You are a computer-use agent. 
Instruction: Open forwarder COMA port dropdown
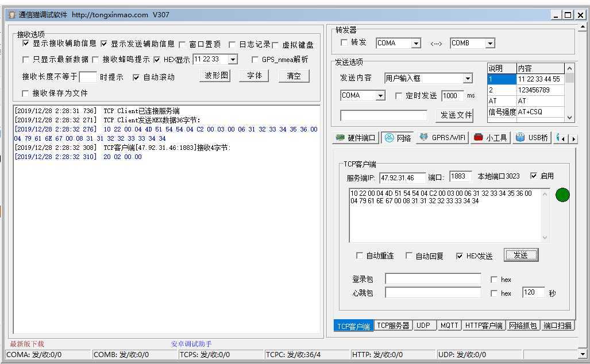point(416,44)
